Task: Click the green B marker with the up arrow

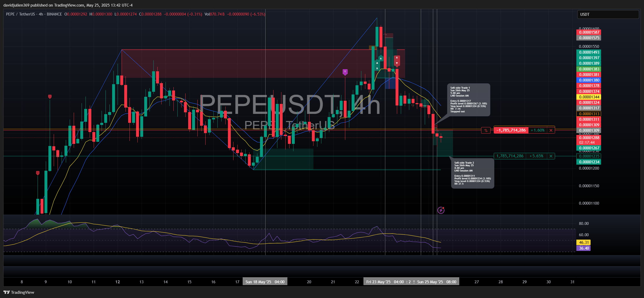Action: pyautogui.click(x=377, y=65)
